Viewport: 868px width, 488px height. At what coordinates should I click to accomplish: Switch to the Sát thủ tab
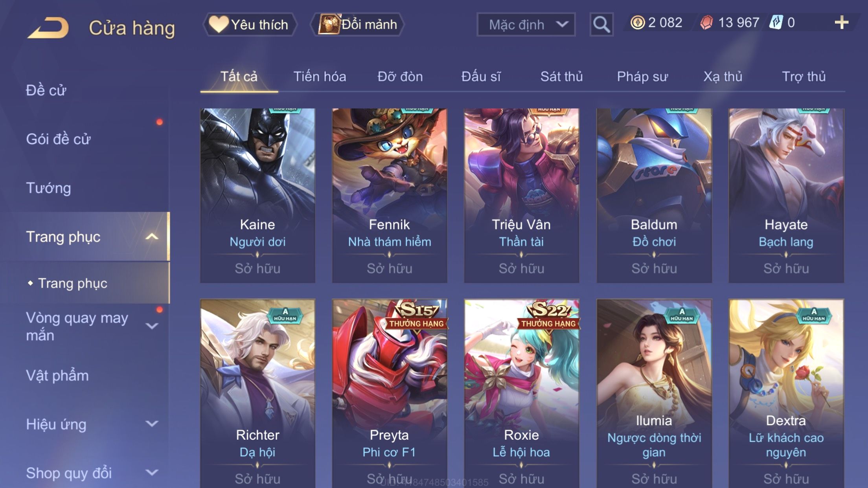click(x=561, y=76)
